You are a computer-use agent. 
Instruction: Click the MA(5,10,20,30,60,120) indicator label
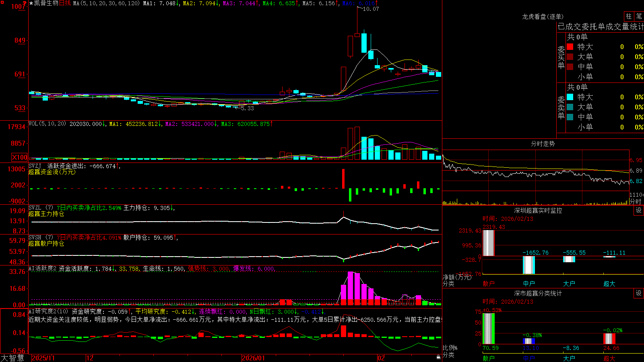click(x=106, y=3)
